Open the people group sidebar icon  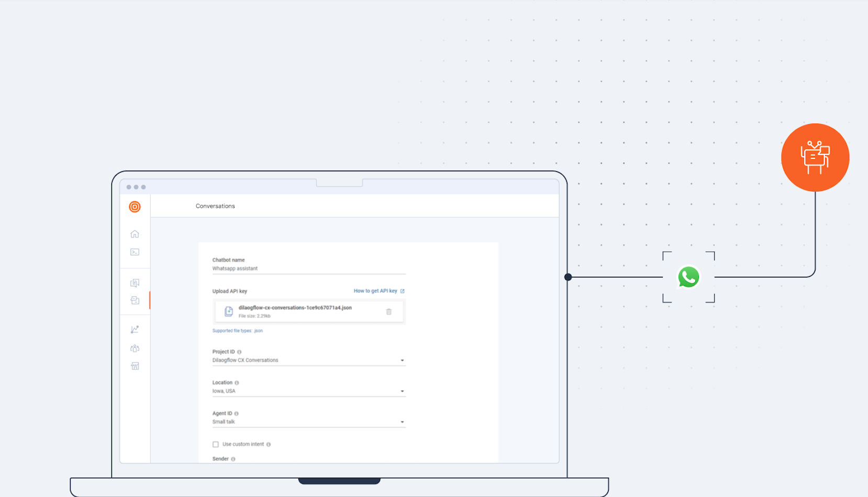point(135,348)
